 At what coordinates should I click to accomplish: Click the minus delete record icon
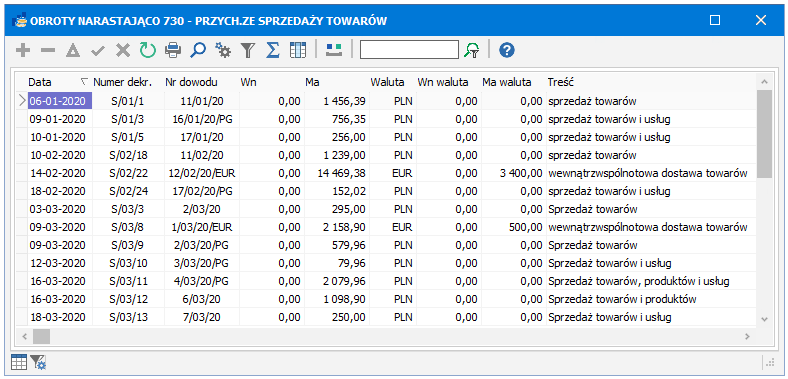[x=48, y=50]
